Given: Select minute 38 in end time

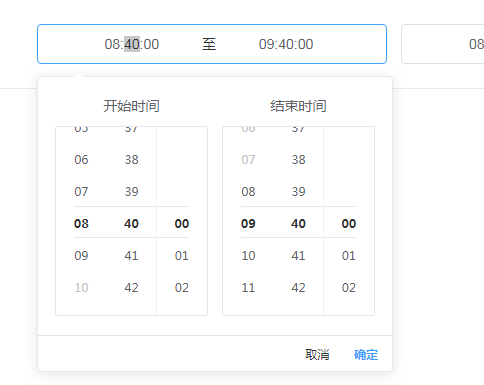Looking at the screenshot, I should tap(298, 160).
